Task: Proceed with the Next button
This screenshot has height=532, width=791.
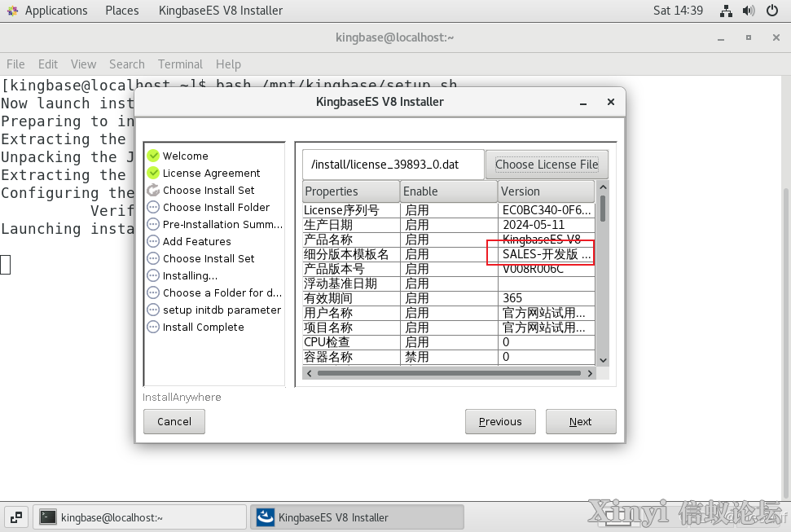Action: (581, 421)
